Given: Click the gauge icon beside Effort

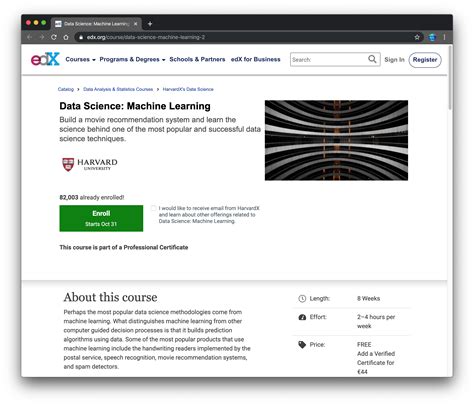Looking at the screenshot, I should point(302,317).
